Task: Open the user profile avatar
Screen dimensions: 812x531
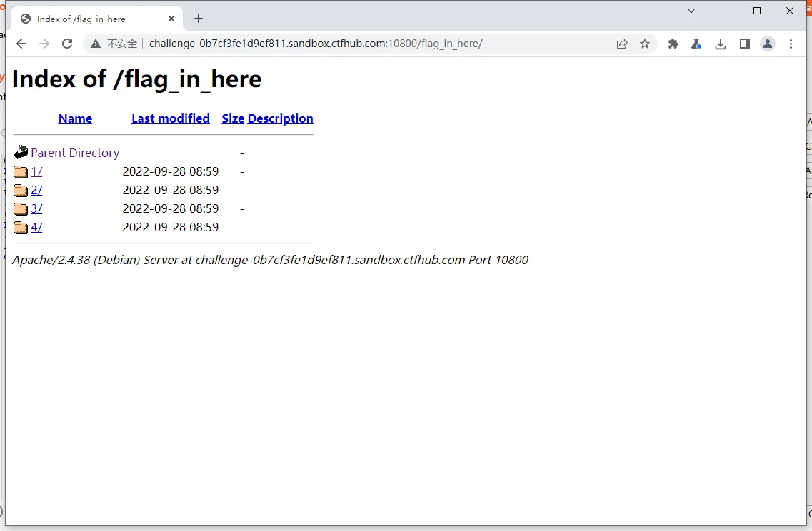Action: click(x=768, y=44)
